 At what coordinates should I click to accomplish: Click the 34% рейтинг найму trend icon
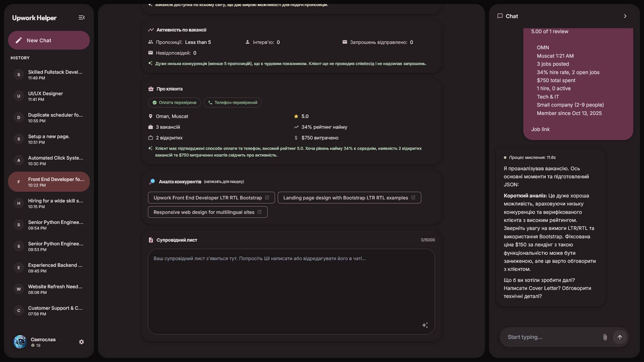296,127
